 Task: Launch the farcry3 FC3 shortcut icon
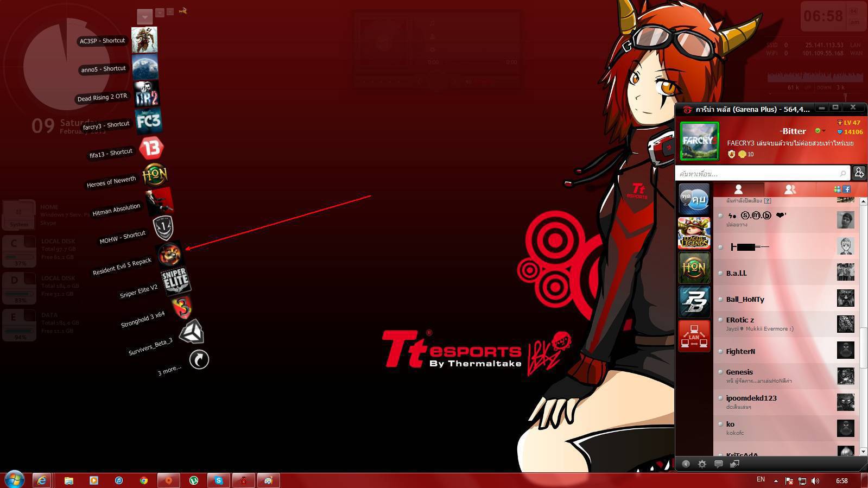click(x=149, y=121)
